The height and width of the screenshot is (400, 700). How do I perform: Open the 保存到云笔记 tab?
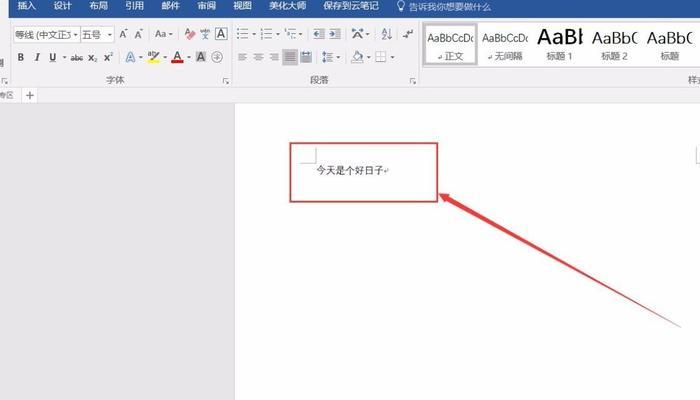(x=351, y=6)
